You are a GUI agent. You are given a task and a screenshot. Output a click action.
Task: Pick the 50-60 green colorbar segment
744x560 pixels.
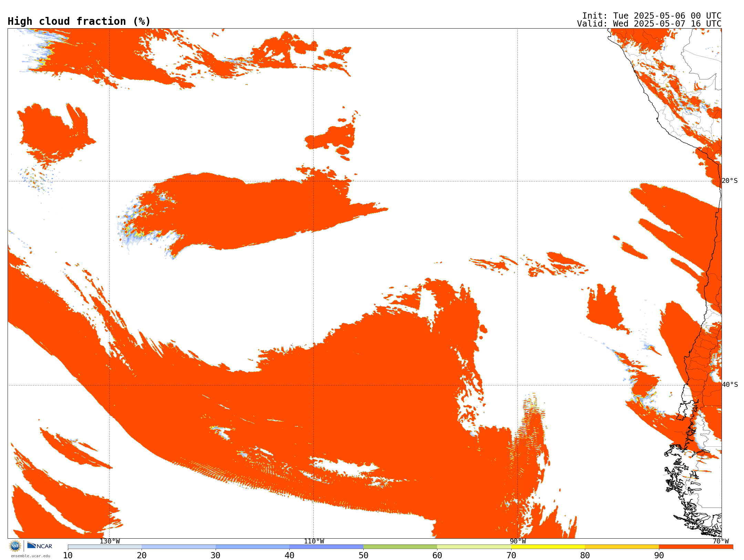click(400, 547)
